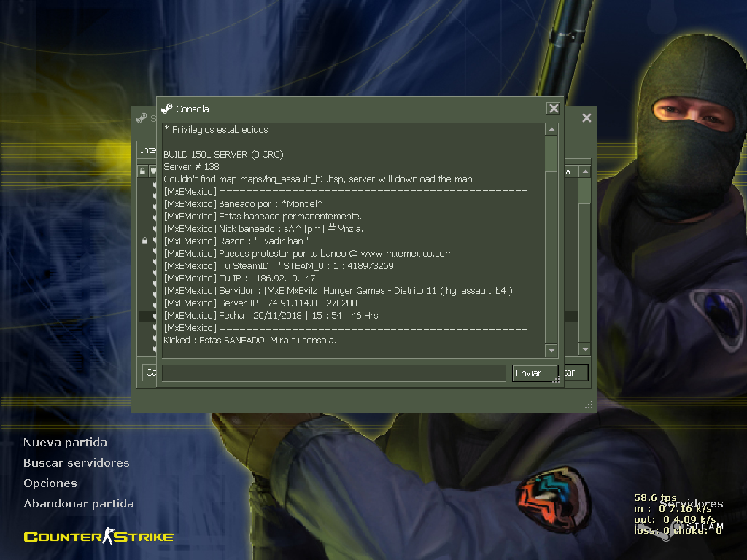This screenshot has height=560, width=747.
Task: Click the Consola scrollbar up arrow
Action: (x=551, y=129)
